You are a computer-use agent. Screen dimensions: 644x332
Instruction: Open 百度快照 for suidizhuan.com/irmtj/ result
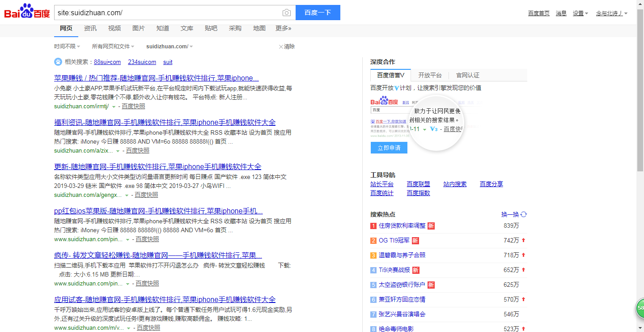click(133, 106)
